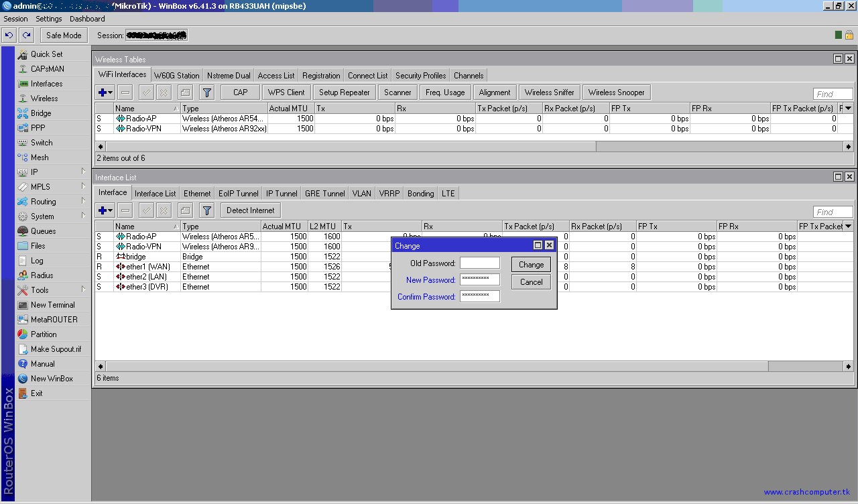The height and width of the screenshot is (504, 858).
Task: Open the Log entry in the sidebar
Action: (37, 261)
